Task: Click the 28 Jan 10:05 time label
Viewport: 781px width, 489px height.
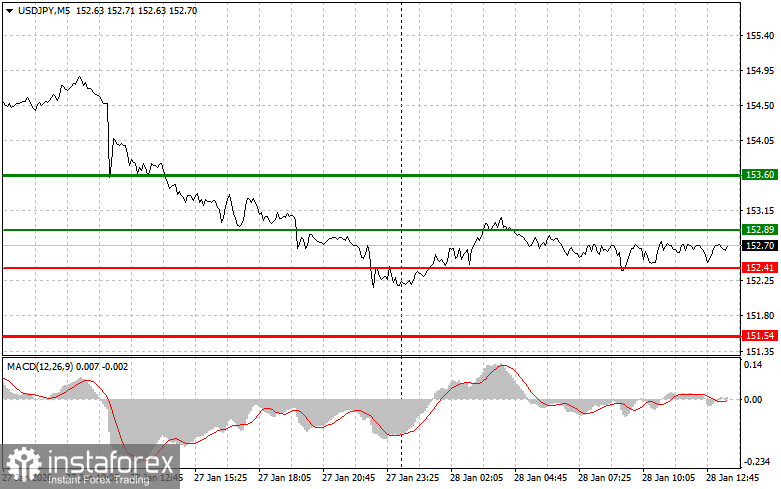Action: 668,478
